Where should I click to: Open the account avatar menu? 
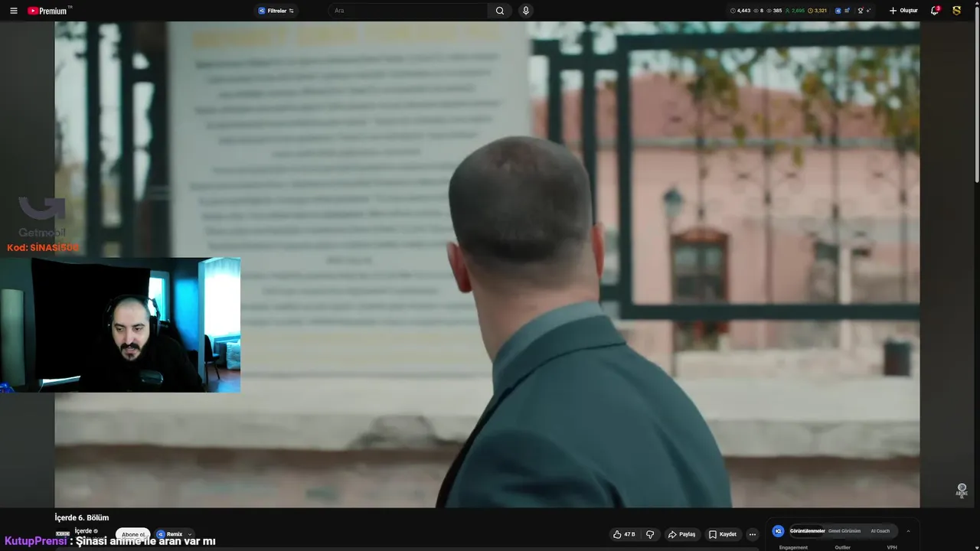(957, 11)
